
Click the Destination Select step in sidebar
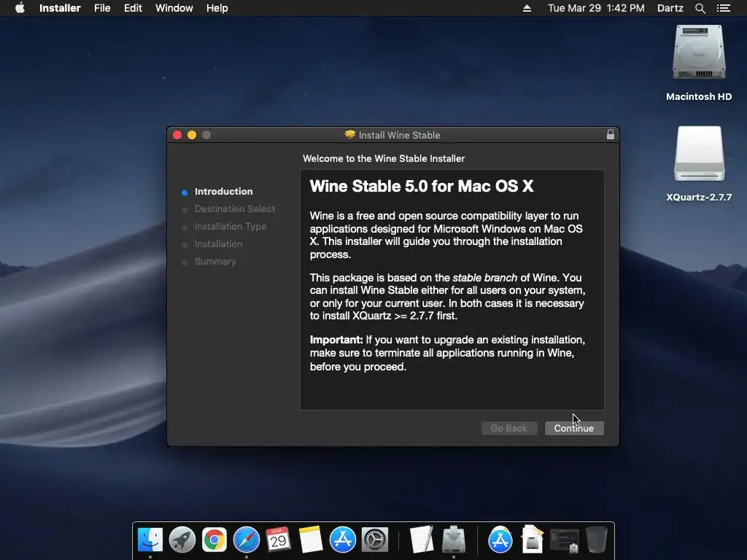[x=235, y=209]
